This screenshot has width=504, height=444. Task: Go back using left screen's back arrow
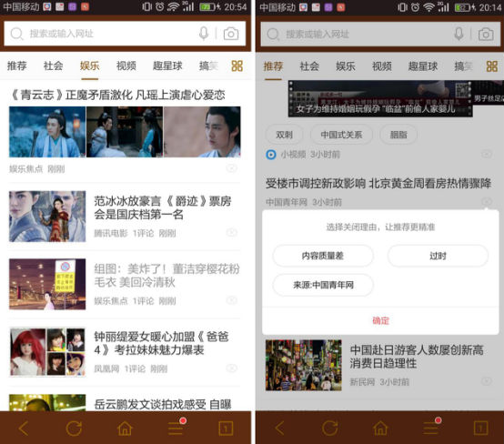[24, 429]
